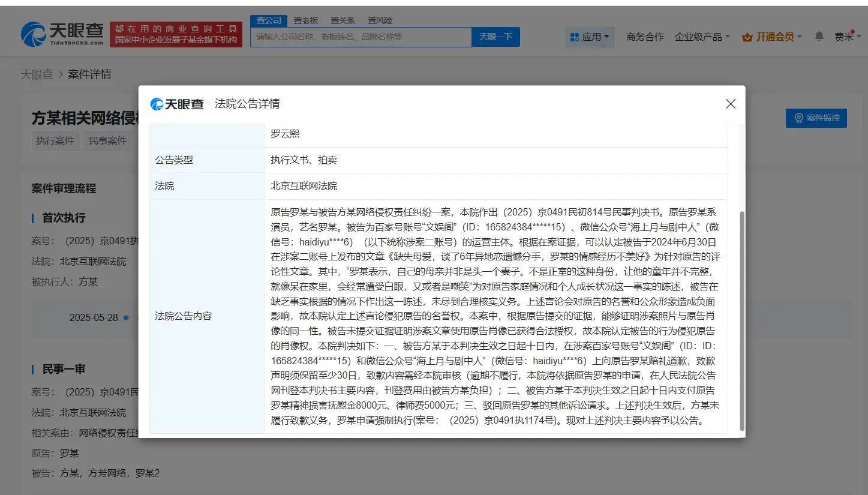Screen dimensions: 868x495
Task: Click the 案件审理流程 heading
Action: pos(64,188)
